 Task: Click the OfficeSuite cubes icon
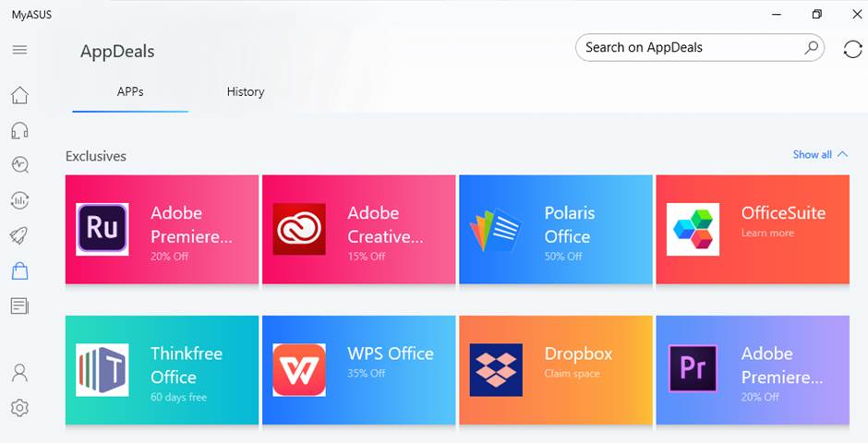(693, 229)
